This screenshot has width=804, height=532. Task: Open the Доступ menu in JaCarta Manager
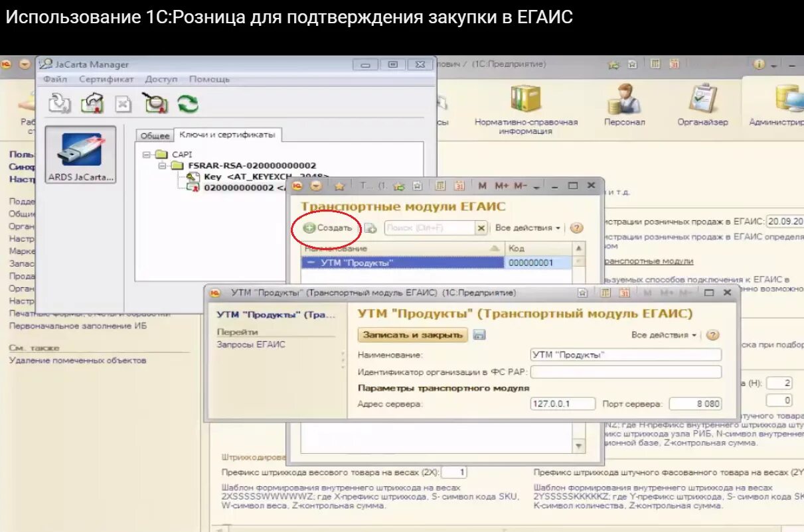tap(161, 79)
